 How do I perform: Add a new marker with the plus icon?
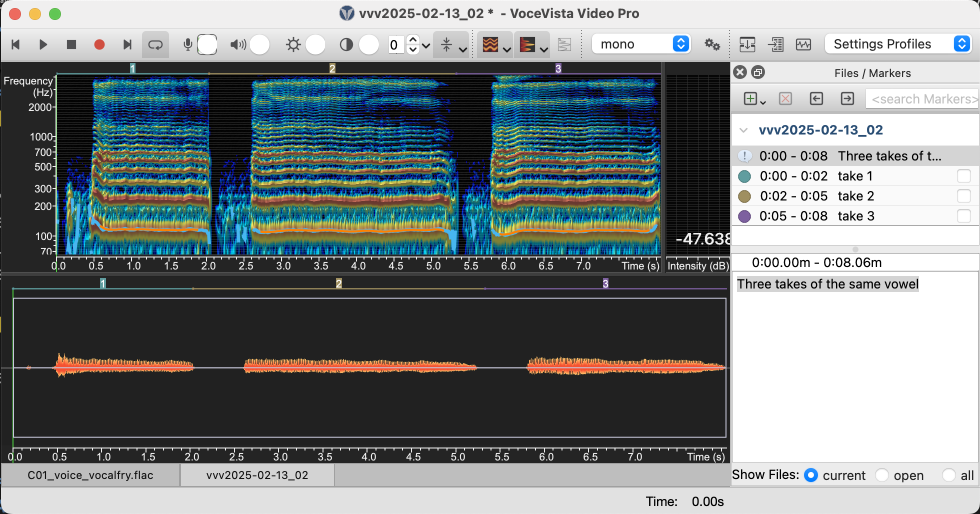(x=750, y=98)
